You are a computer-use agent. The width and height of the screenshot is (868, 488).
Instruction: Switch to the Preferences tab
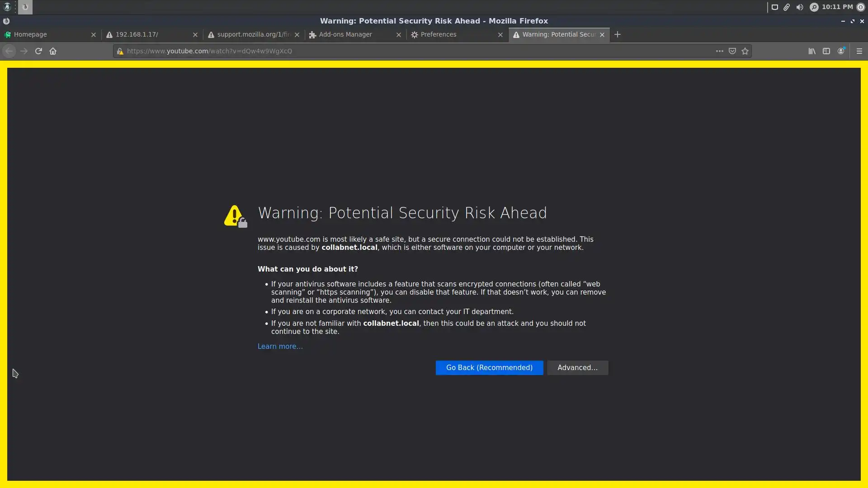pos(438,34)
